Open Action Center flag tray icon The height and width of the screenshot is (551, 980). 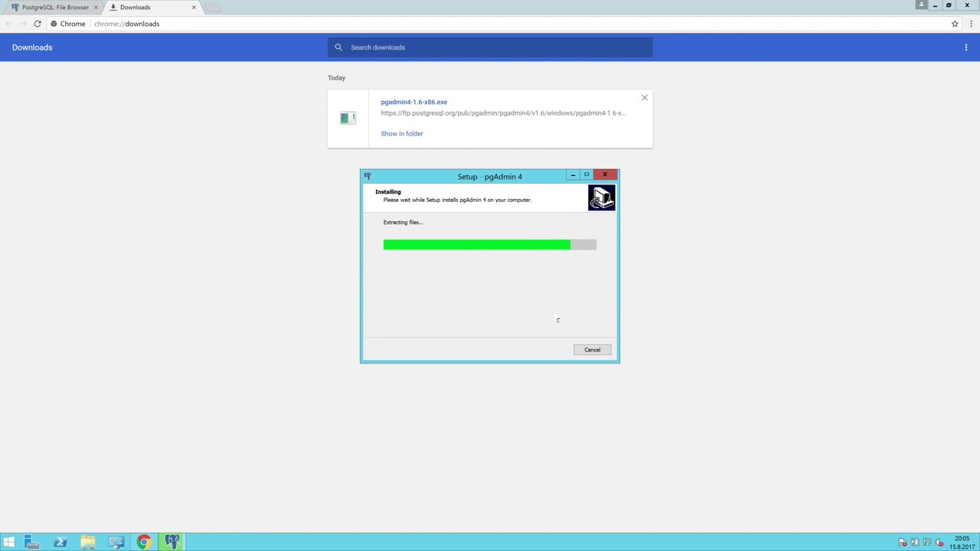[903, 543]
